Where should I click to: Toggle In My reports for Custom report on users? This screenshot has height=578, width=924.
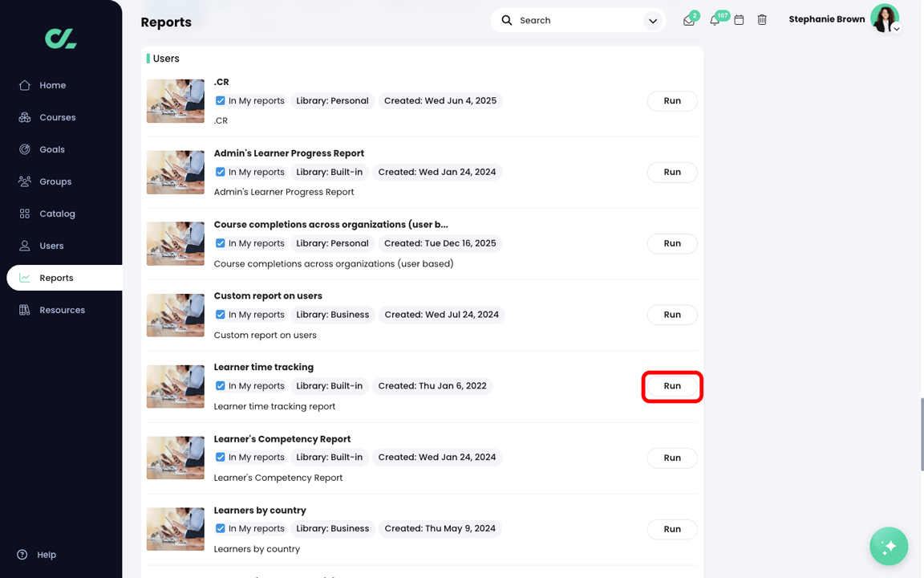point(221,315)
